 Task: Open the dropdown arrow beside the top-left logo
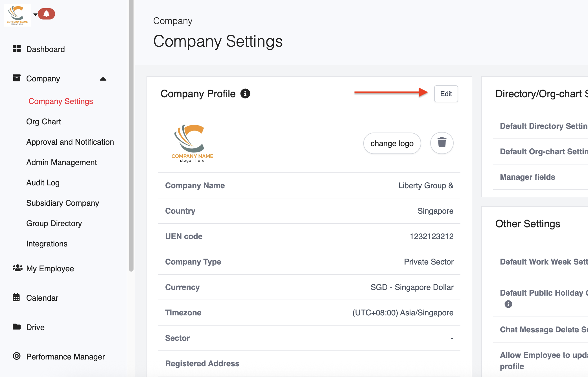point(35,14)
